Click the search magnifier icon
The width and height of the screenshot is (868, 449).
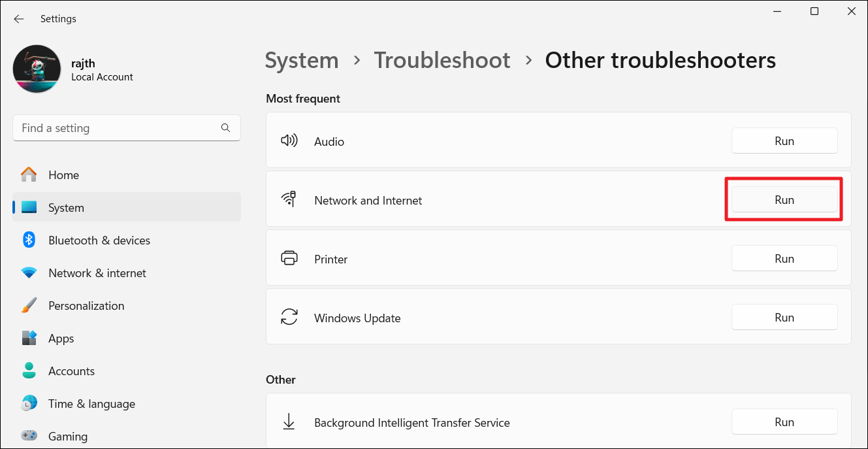coord(225,128)
